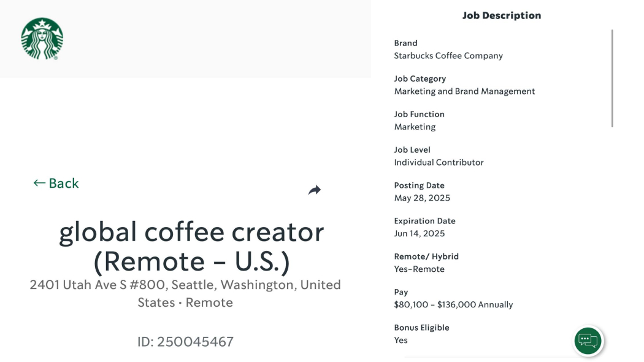Click the Job Description heading

502,15
